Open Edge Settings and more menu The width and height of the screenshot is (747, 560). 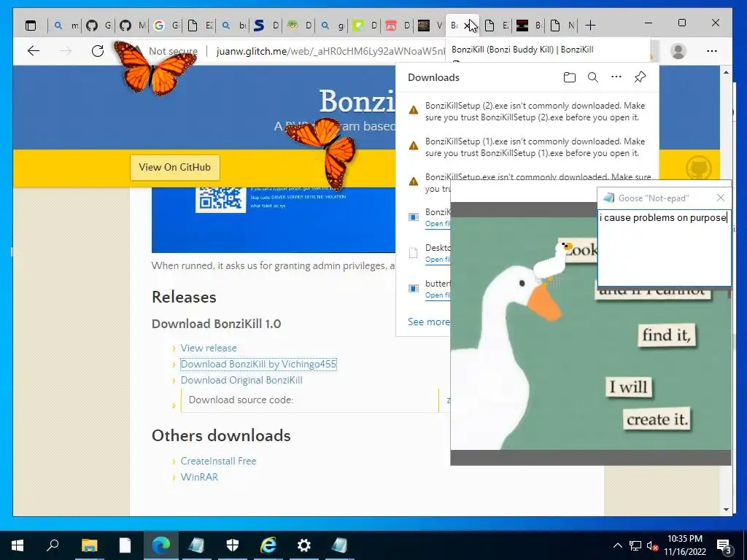[712, 51]
